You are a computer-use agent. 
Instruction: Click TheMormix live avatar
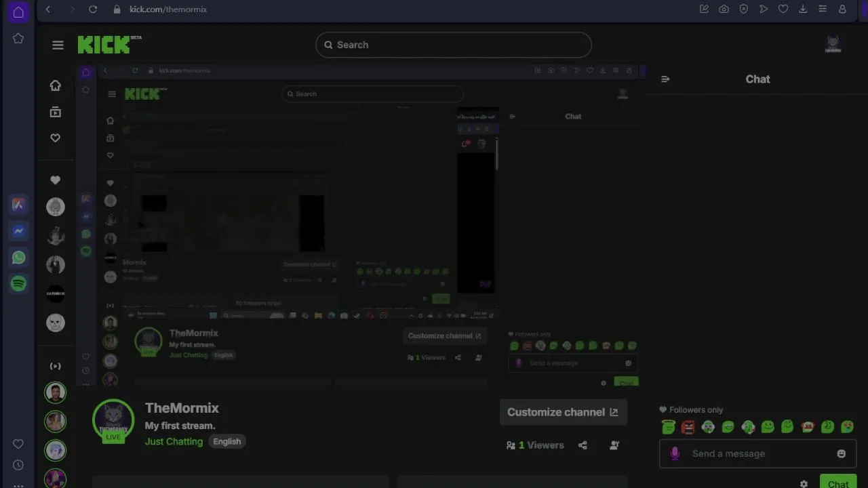pyautogui.click(x=113, y=420)
